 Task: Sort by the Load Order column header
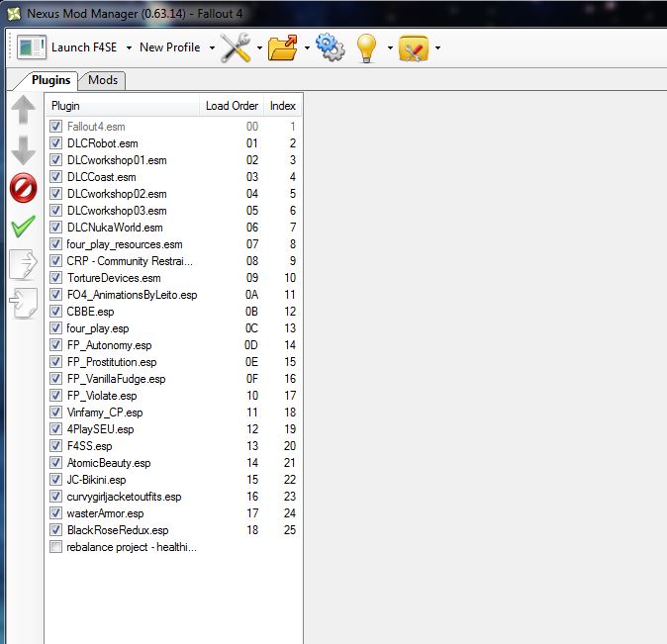point(232,106)
